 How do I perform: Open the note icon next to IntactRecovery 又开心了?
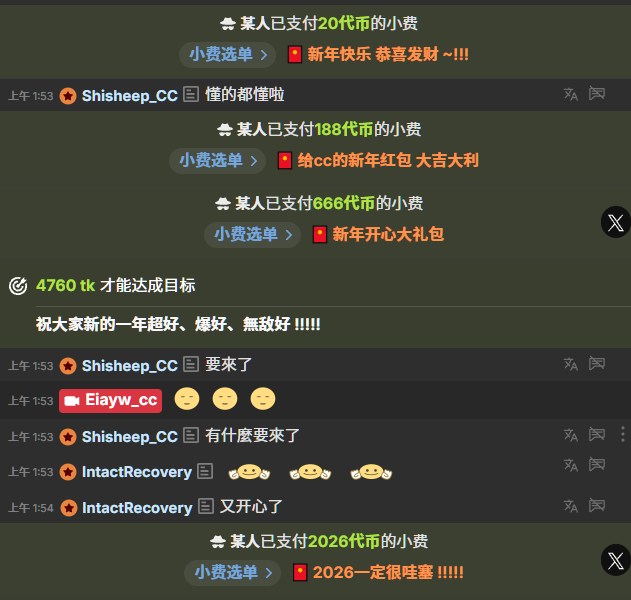[206, 507]
